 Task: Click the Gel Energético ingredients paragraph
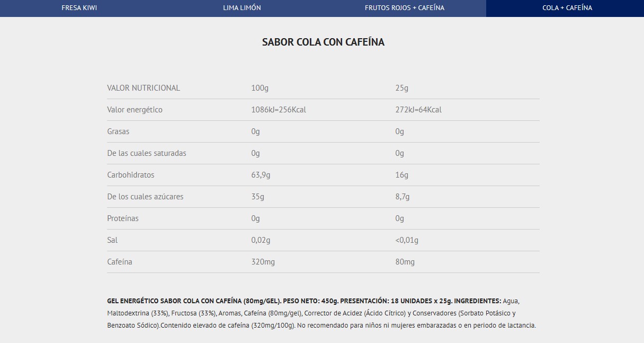coord(321,313)
